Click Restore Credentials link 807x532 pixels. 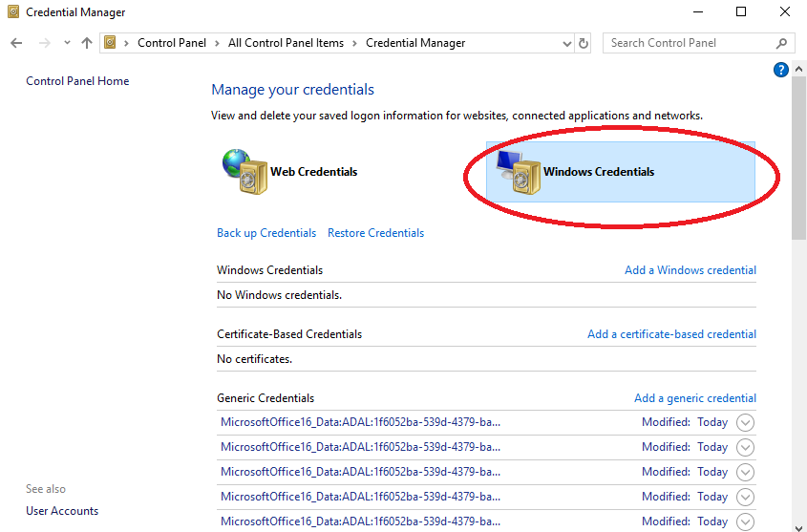coord(375,233)
